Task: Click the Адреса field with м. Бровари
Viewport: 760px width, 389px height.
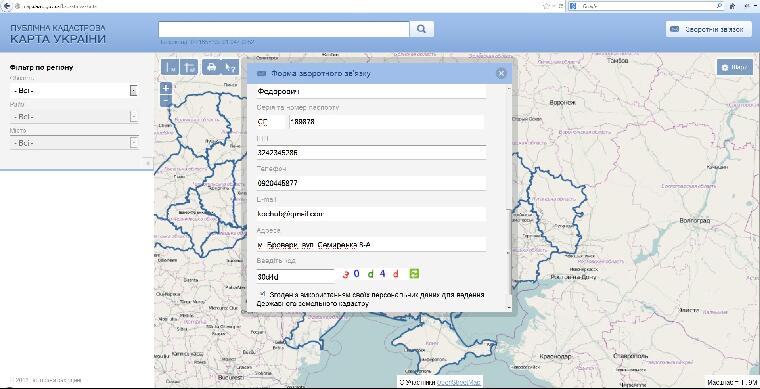Action: (371, 245)
